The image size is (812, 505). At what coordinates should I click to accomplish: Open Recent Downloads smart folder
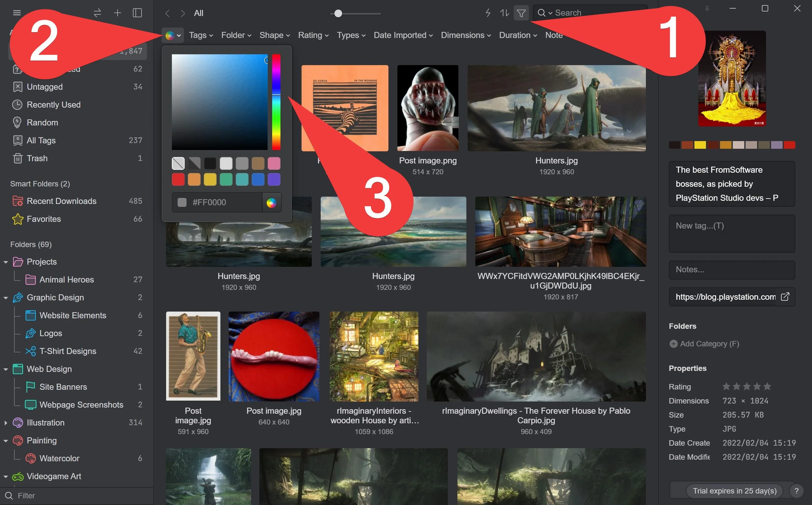(x=78, y=201)
